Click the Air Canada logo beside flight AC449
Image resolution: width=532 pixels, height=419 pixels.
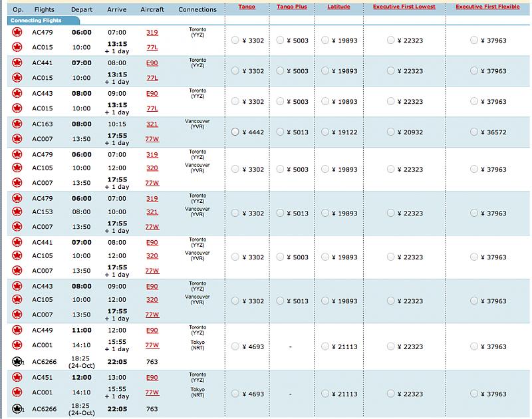17,330
